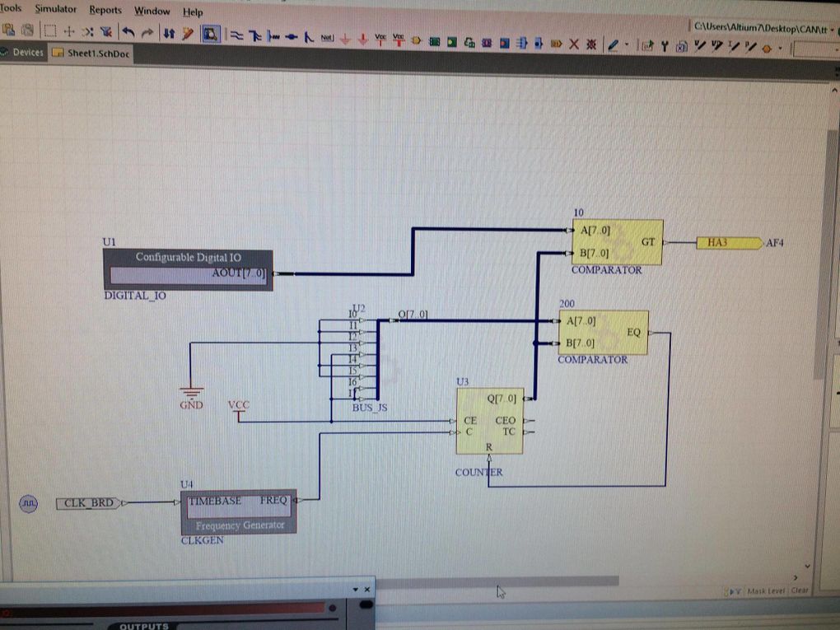This screenshot has width=840, height=630.
Task: Select the Place Wire tool
Action: click(238, 33)
